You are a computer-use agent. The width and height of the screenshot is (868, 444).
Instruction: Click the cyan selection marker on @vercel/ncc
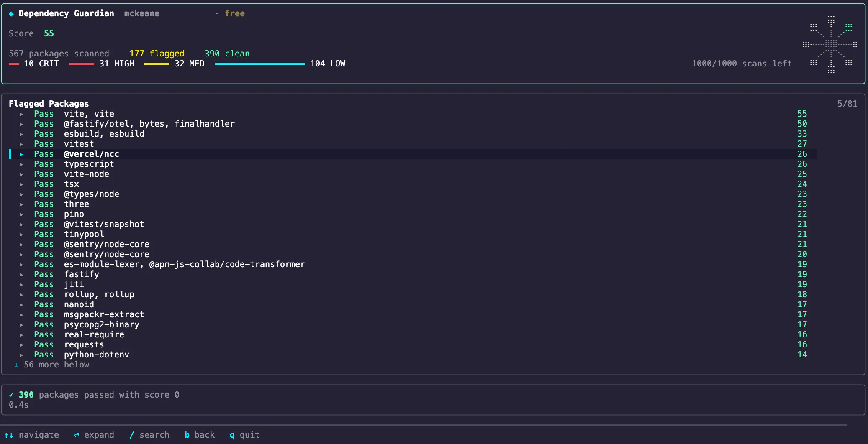click(x=10, y=154)
